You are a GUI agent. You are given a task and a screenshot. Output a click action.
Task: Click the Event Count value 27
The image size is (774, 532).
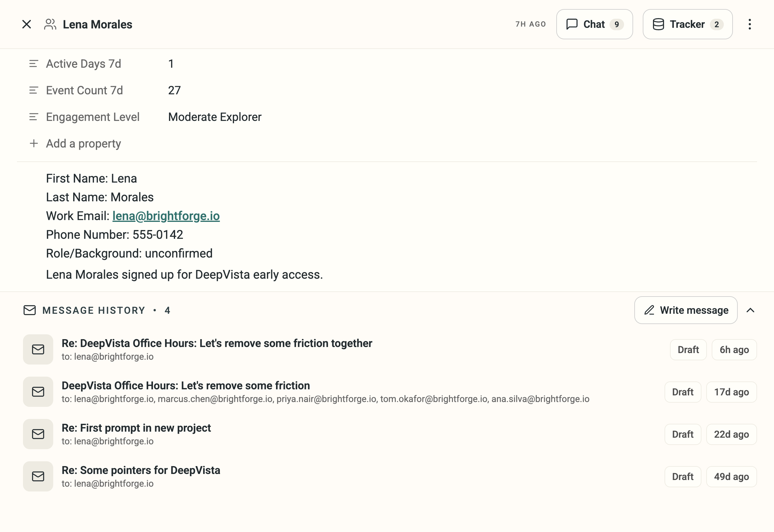click(x=174, y=90)
